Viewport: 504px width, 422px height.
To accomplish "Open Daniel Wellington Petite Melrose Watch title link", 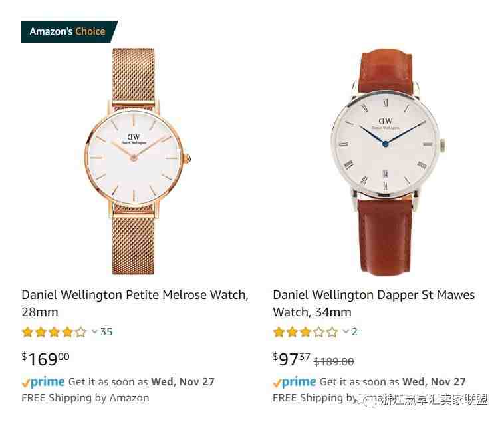I will pos(135,304).
